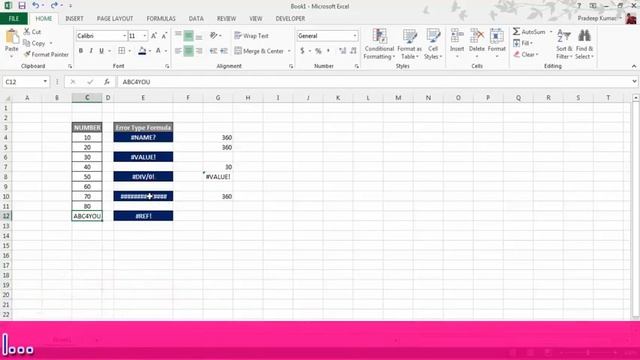Toggle Center horizontal alignment

coord(189,51)
